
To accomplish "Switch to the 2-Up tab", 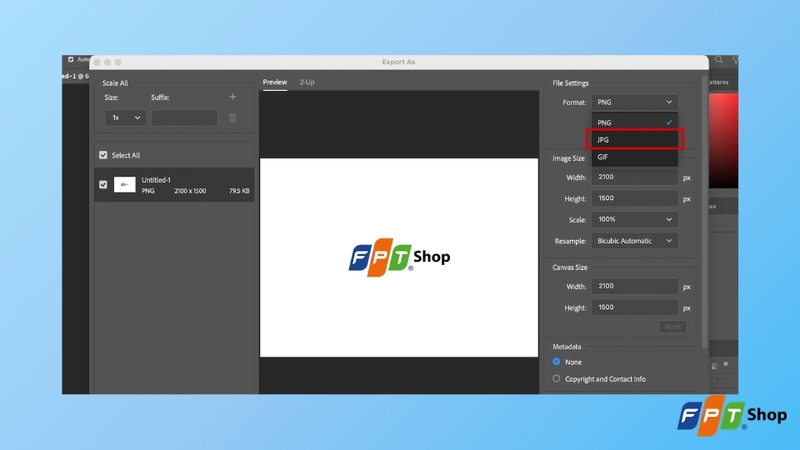I will (x=307, y=82).
